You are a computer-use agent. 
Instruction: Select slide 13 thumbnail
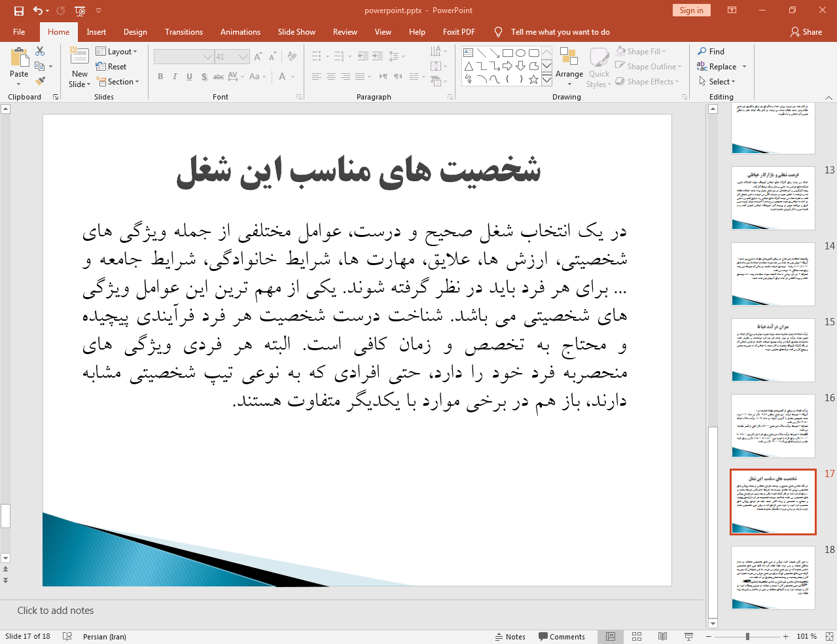(x=773, y=198)
